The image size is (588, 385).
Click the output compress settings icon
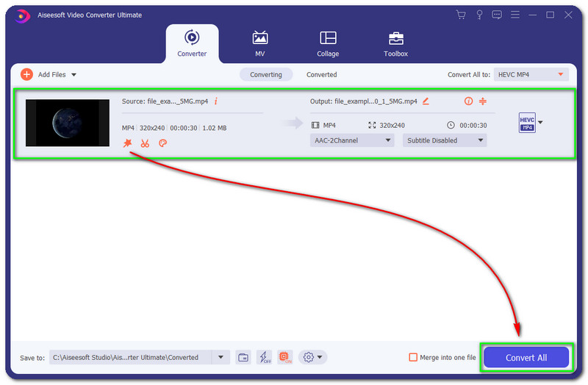(x=483, y=101)
